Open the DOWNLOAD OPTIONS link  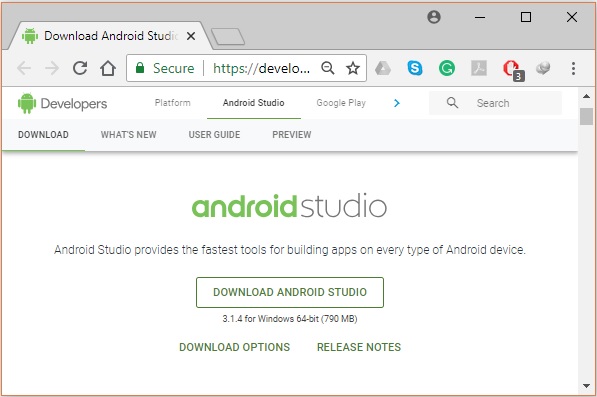[x=235, y=347]
